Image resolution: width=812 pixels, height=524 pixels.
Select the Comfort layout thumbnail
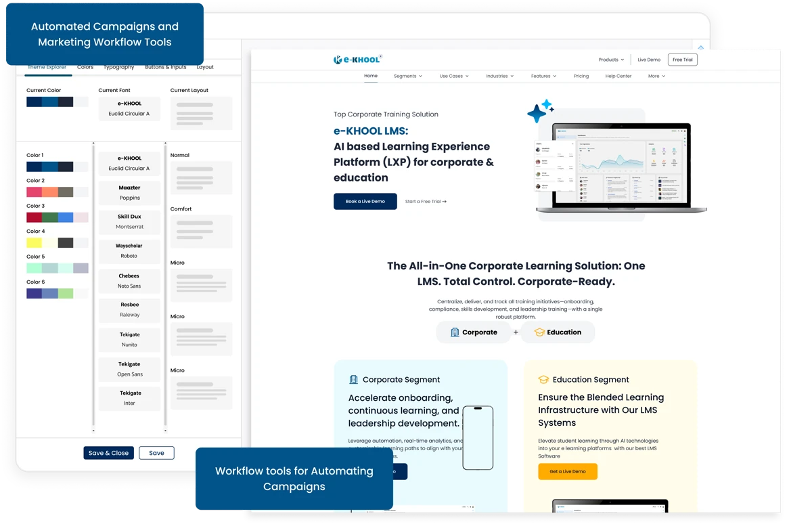point(202,232)
